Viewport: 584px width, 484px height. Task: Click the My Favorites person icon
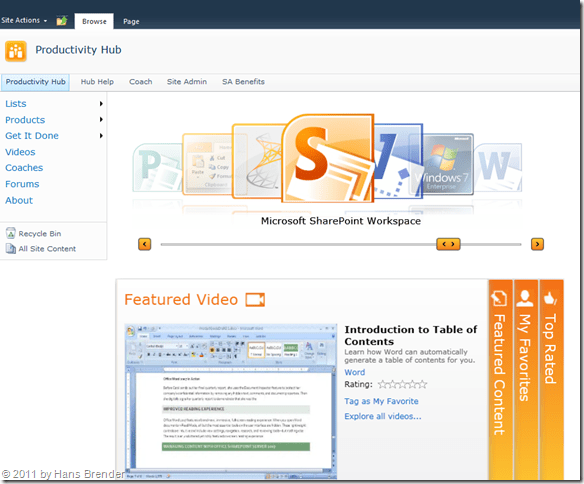point(524,298)
